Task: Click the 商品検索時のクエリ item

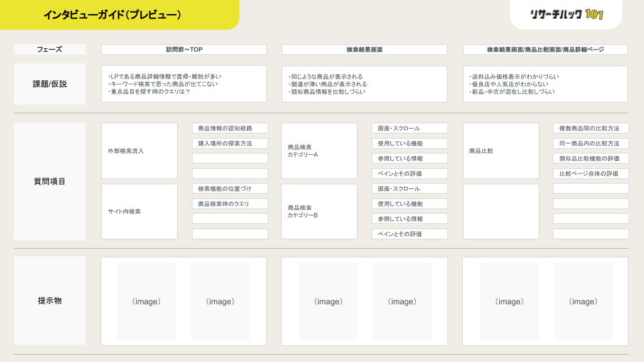Action: pos(230,204)
